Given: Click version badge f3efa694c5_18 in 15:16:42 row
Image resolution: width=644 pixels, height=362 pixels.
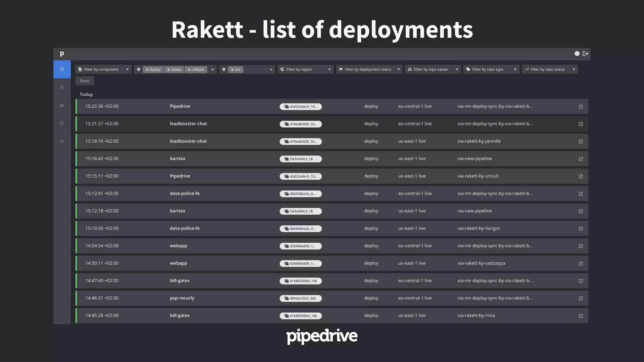Looking at the screenshot, I should pyautogui.click(x=301, y=159).
